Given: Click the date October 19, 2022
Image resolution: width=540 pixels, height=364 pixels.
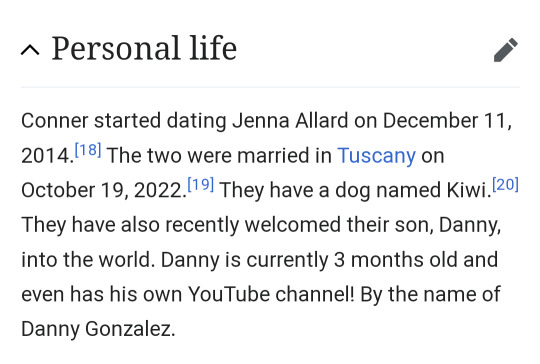Looking at the screenshot, I should (102, 190).
